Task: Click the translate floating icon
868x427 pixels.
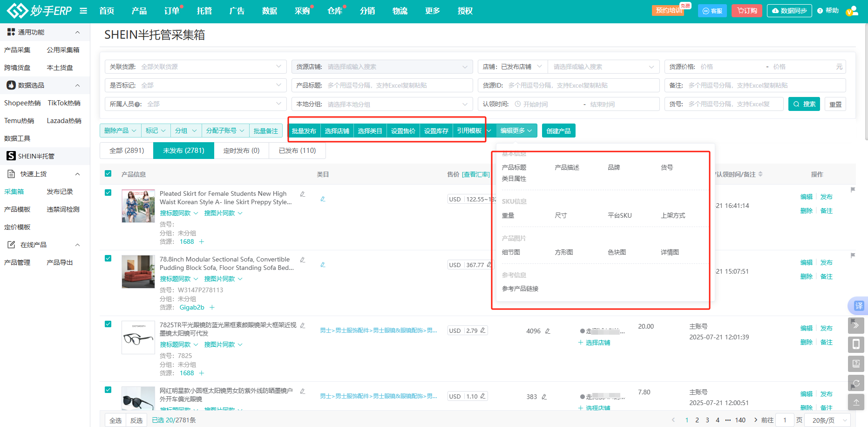Action: 858,306
